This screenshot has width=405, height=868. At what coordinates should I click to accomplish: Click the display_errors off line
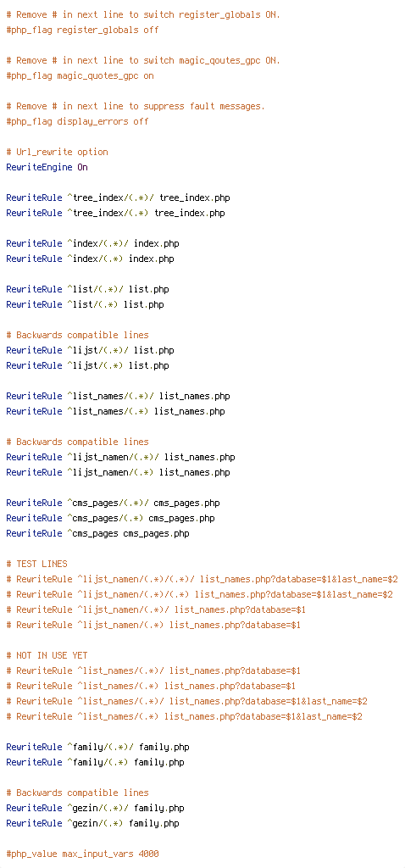pos(77,121)
